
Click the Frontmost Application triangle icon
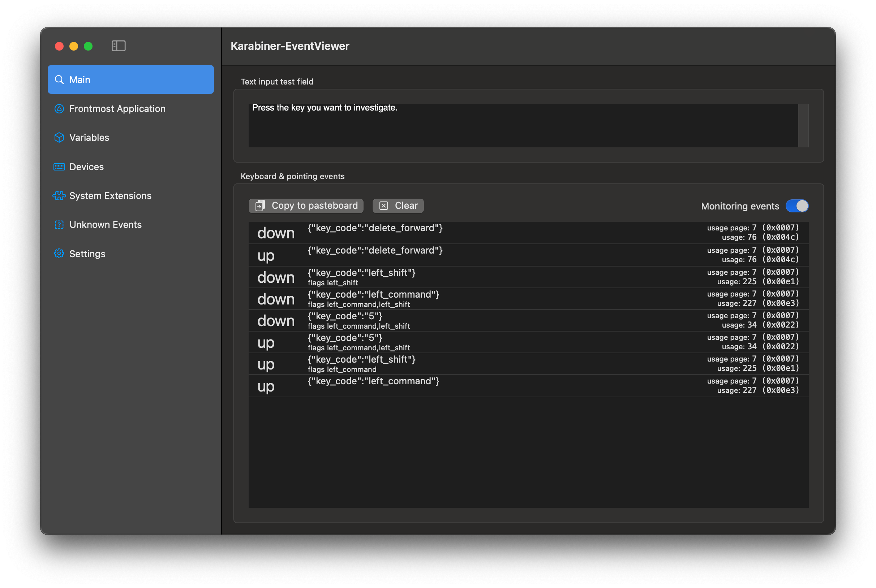59,109
